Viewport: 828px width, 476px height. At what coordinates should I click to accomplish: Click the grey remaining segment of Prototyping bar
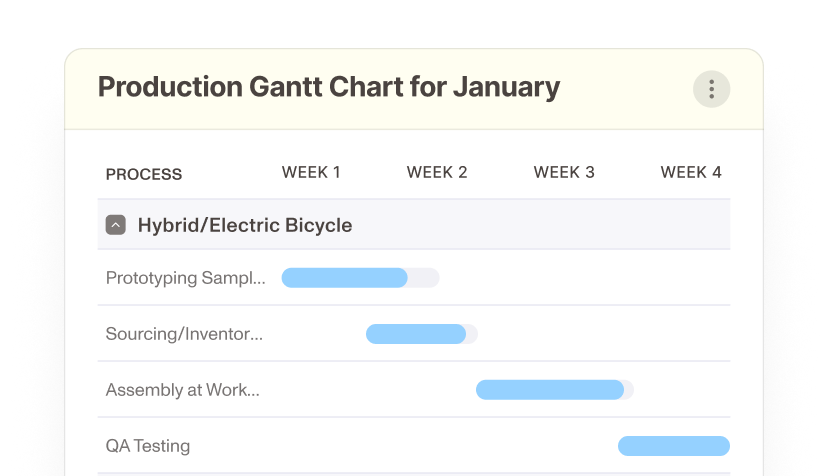424,278
